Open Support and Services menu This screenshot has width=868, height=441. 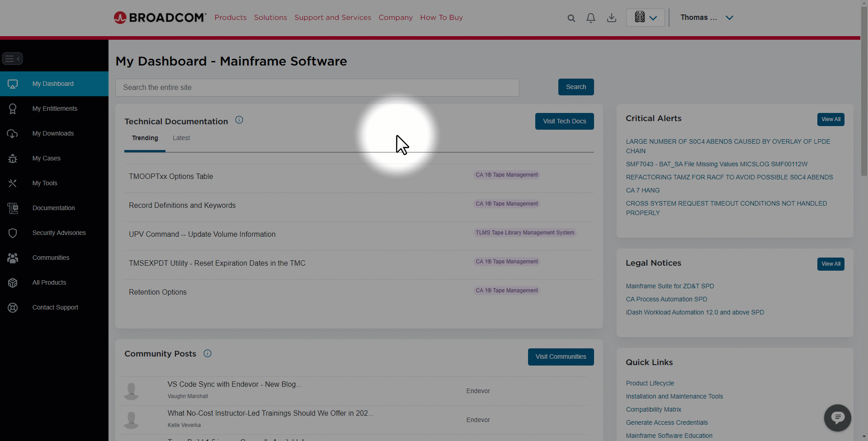pyautogui.click(x=333, y=18)
